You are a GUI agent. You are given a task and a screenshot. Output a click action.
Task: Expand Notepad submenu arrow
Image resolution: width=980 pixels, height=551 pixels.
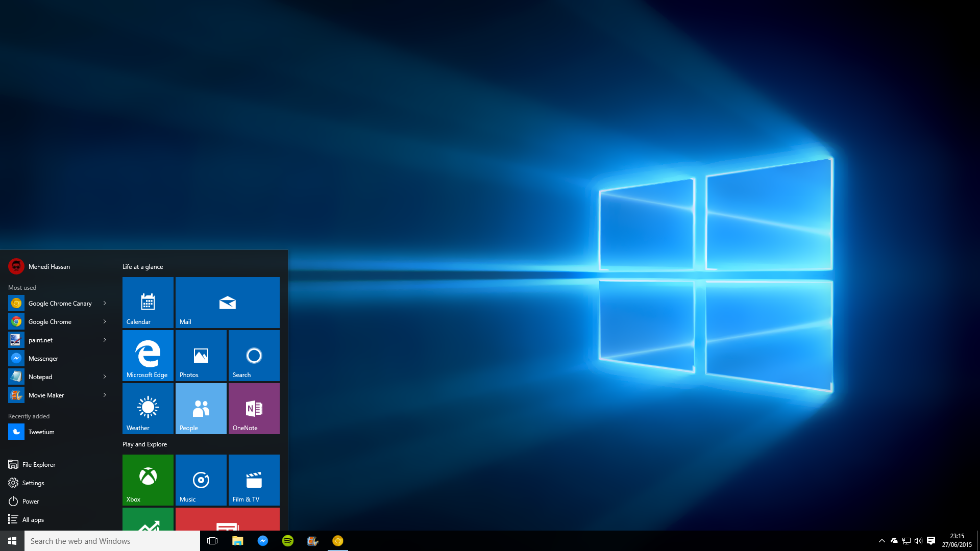tap(105, 376)
